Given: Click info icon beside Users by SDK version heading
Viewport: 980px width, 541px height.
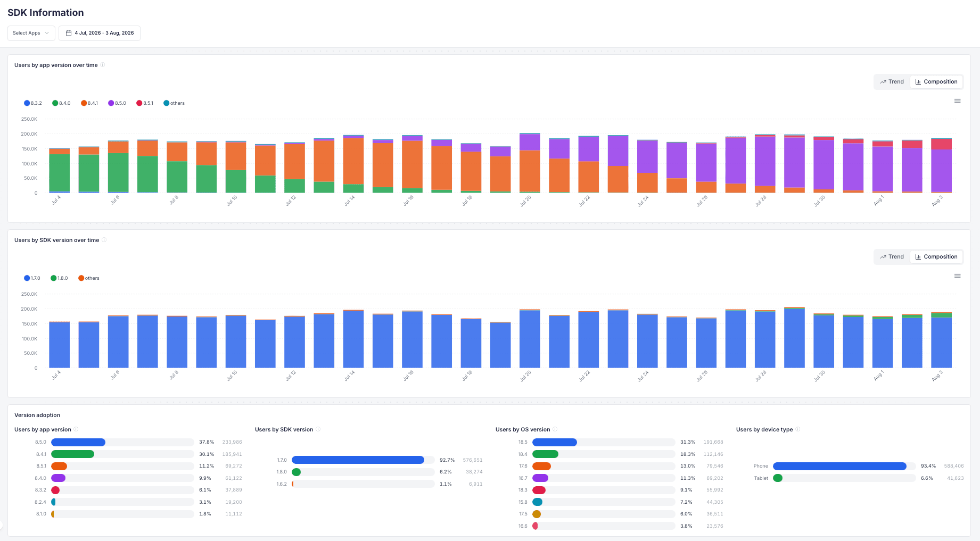Looking at the screenshot, I should [x=318, y=429].
